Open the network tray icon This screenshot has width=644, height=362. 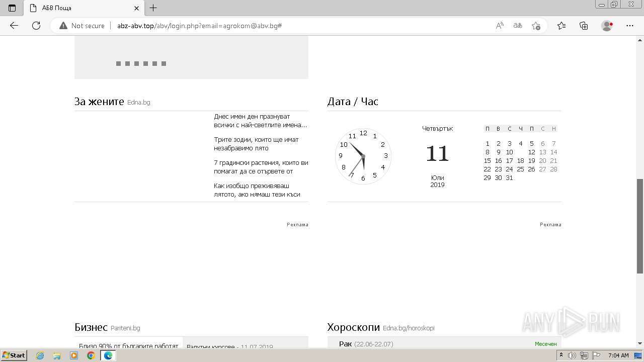tap(584, 355)
